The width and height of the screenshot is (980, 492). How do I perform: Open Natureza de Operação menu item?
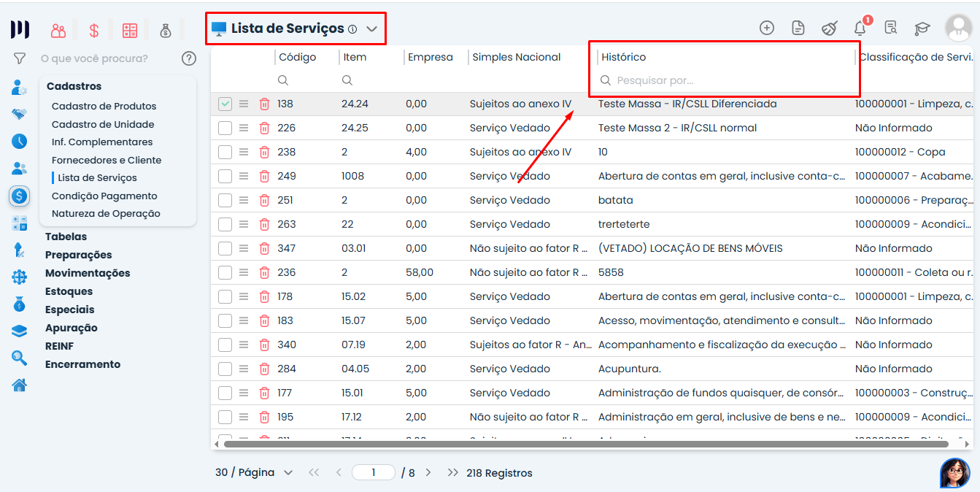click(106, 214)
